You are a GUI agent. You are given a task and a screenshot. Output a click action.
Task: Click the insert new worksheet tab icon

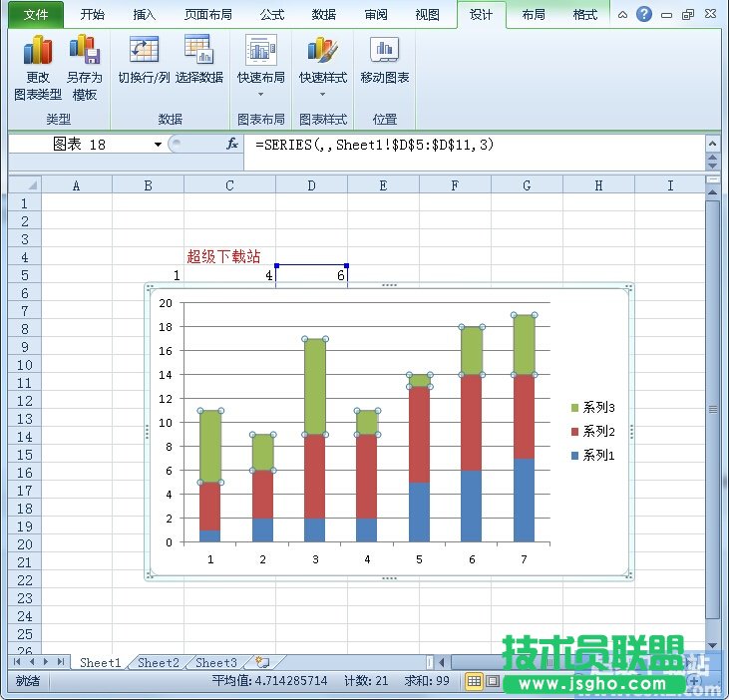(262, 662)
